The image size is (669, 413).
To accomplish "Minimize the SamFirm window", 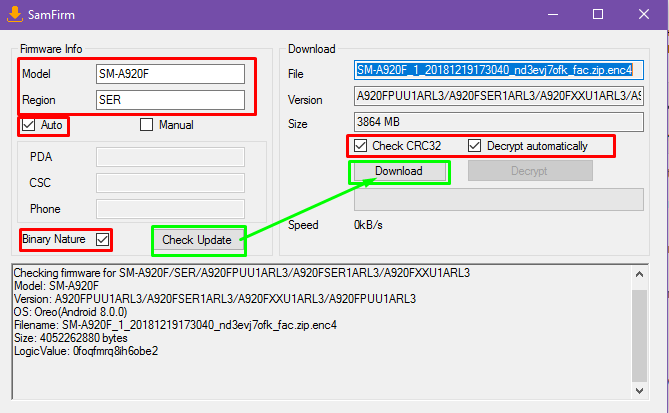I will 553,15.
